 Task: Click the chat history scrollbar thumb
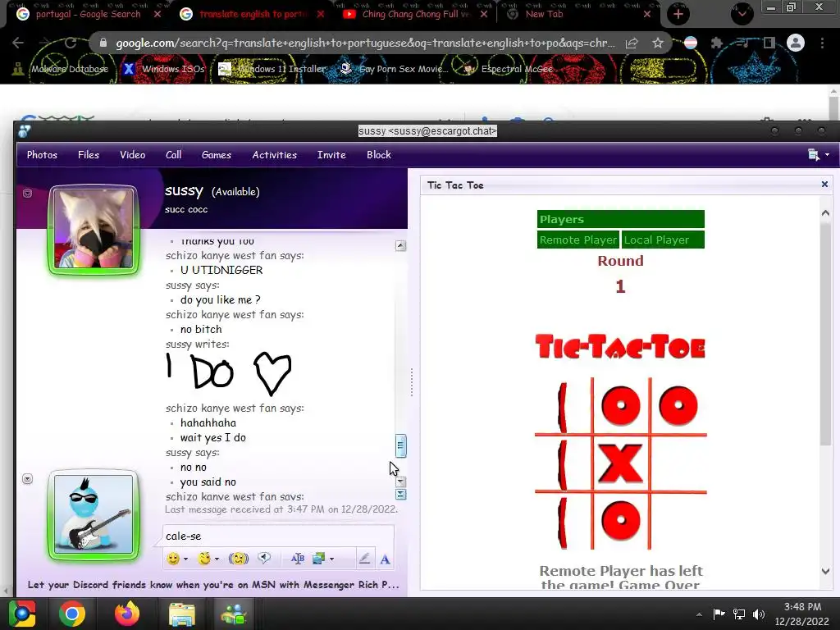click(x=400, y=445)
